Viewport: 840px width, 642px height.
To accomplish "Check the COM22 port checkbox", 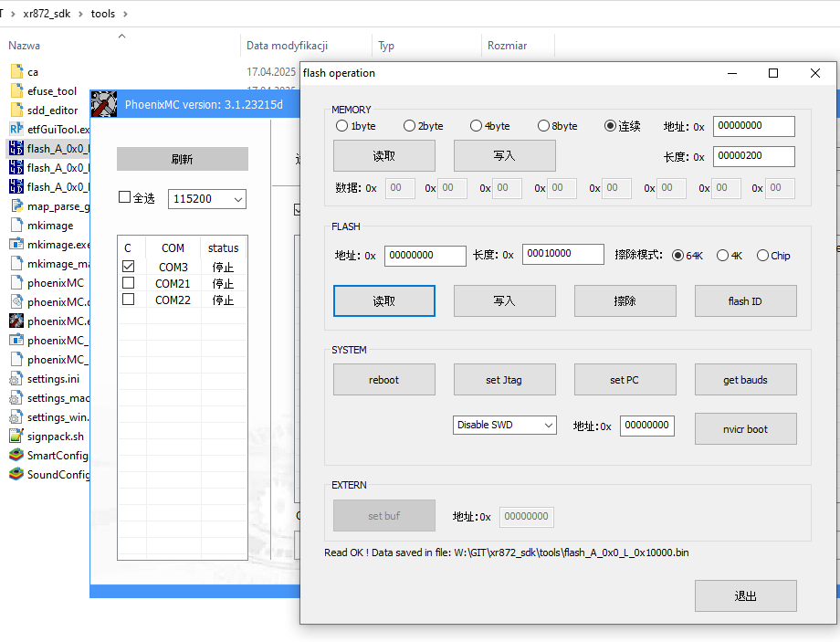I will (128, 299).
